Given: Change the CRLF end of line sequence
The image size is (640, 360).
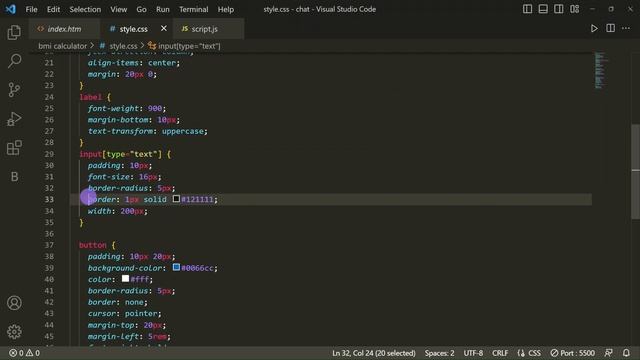Looking at the screenshot, I should [x=500, y=353].
